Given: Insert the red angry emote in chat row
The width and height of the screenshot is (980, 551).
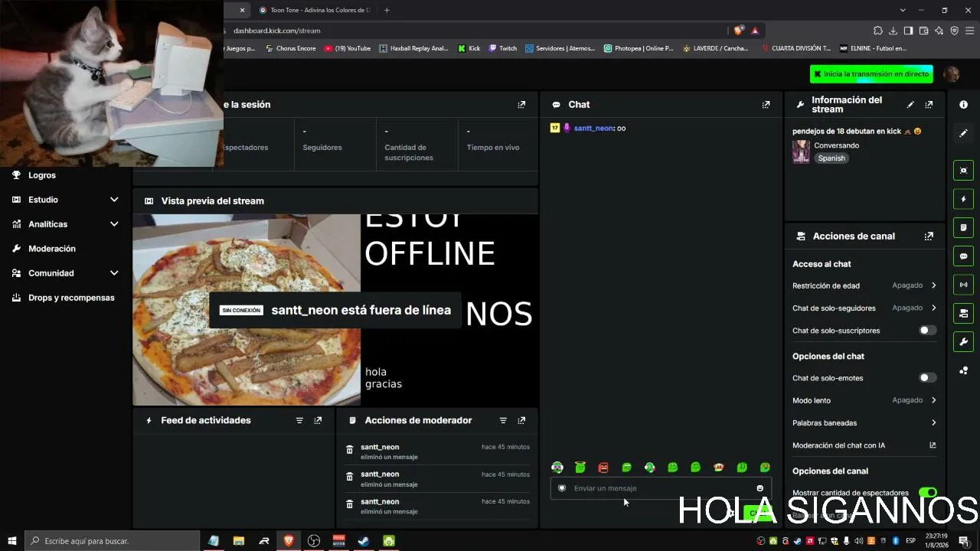Looking at the screenshot, I should [x=603, y=468].
